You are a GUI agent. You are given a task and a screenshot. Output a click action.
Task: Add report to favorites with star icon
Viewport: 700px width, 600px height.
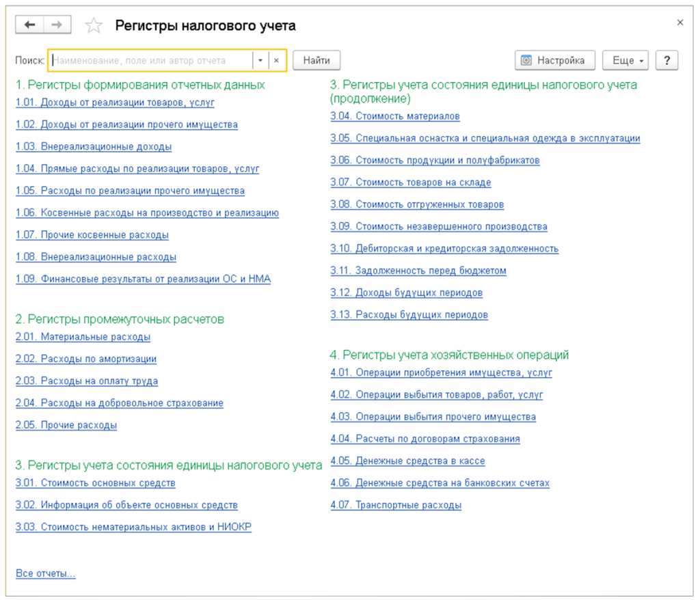pos(94,26)
